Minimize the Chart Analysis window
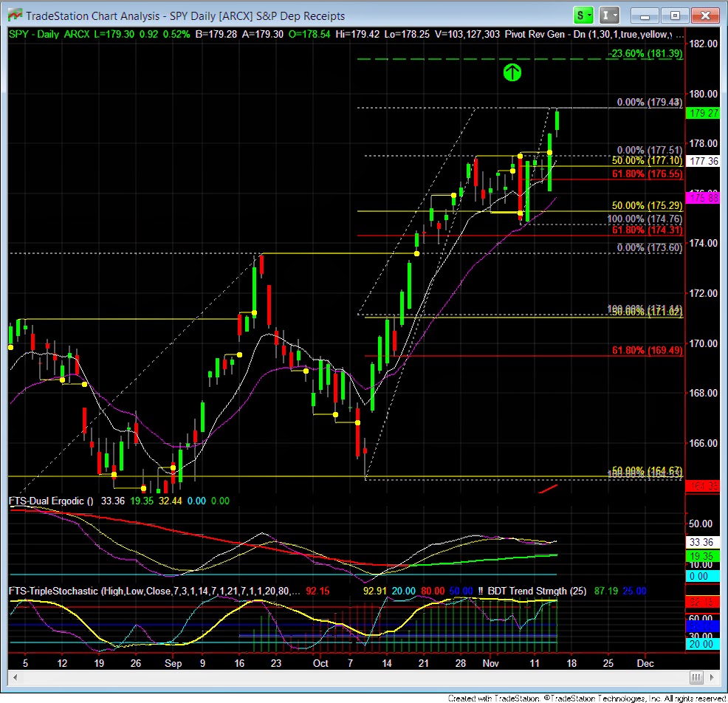Image resolution: width=728 pixels, height=703 pixels. (x=645, y=16)
